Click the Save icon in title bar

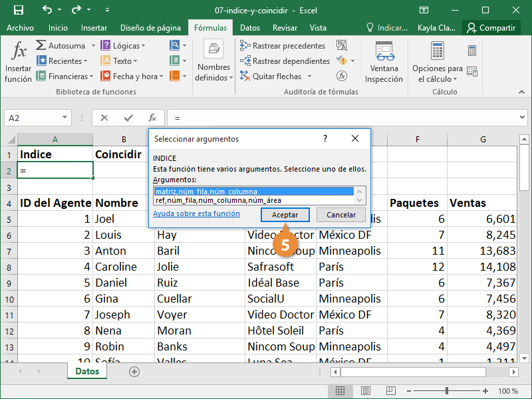[18, 10]
